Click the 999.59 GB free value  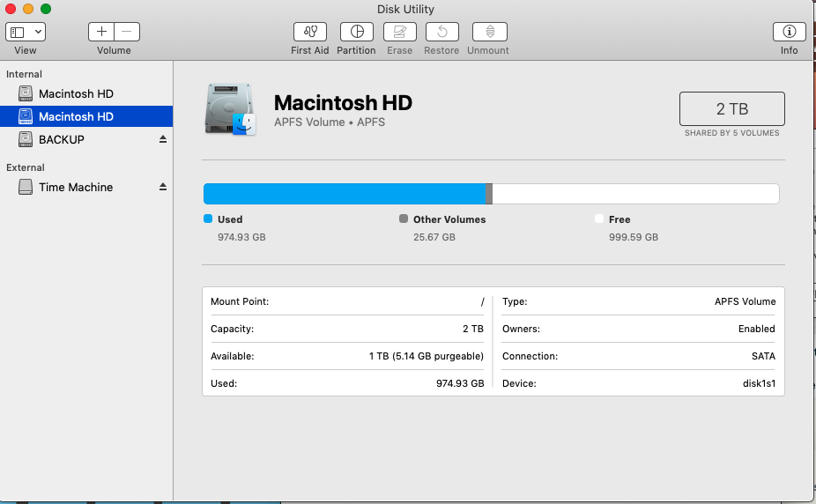[x=634, y=237]
